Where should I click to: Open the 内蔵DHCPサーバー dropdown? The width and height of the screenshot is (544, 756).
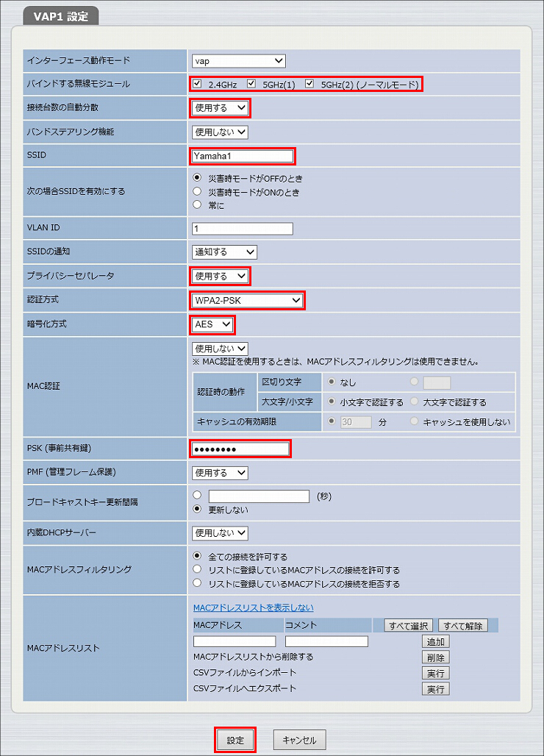pos(220,532)
